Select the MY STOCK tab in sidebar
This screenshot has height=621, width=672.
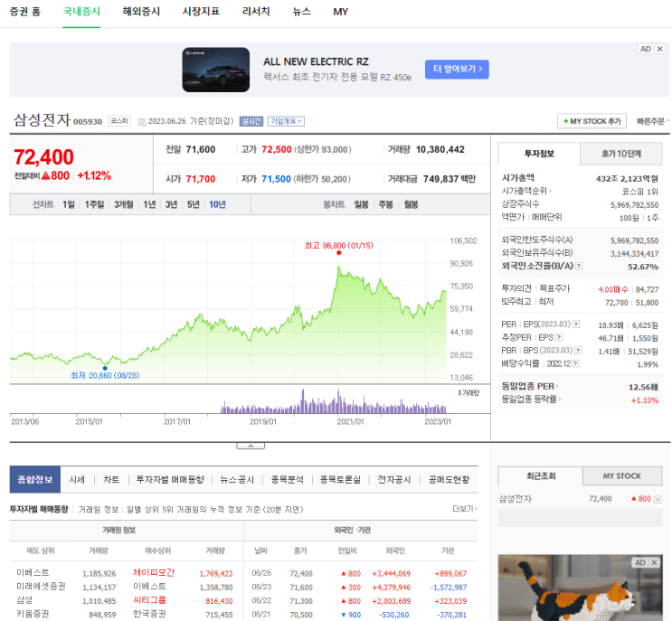click(622, 475)
